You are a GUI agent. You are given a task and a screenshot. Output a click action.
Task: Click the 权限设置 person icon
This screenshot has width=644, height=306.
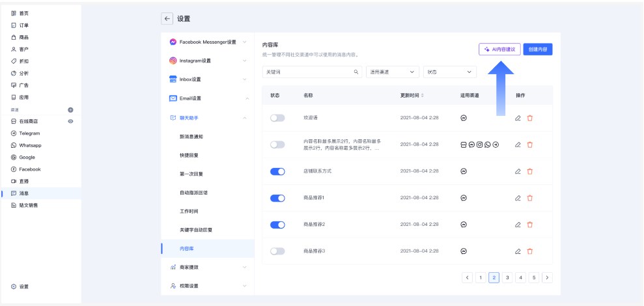tap(173, 286)
